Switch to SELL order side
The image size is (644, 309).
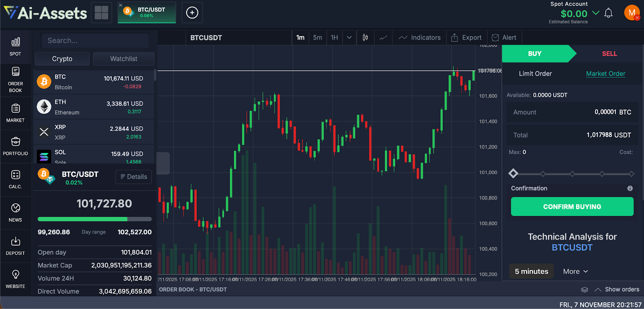609,54
